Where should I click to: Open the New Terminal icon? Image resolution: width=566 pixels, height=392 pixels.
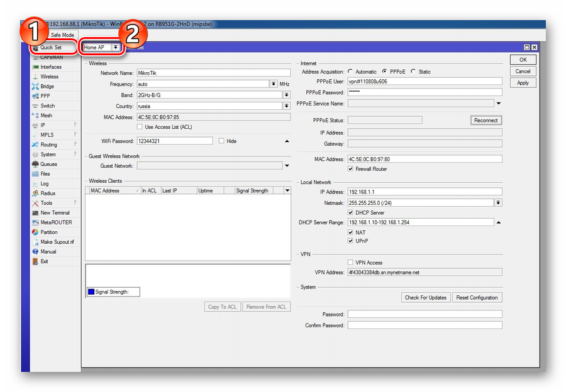pyautogui.click(x=35, y=213)
